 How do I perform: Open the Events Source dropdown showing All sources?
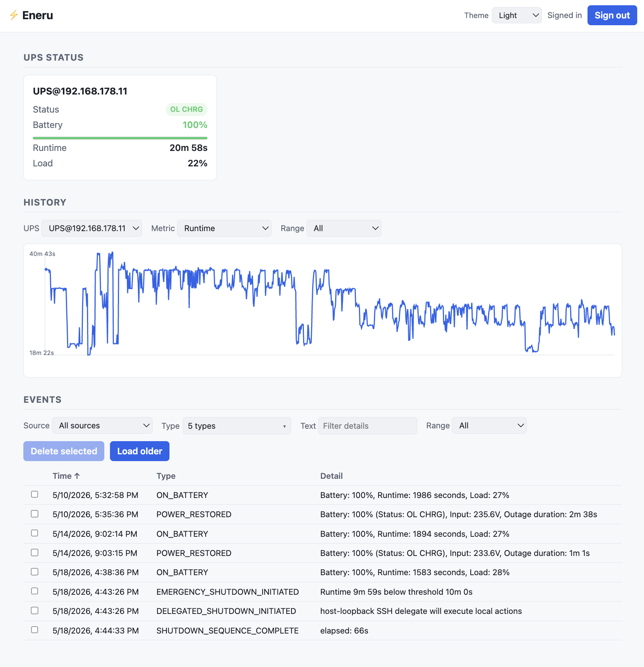pos(102,426)
